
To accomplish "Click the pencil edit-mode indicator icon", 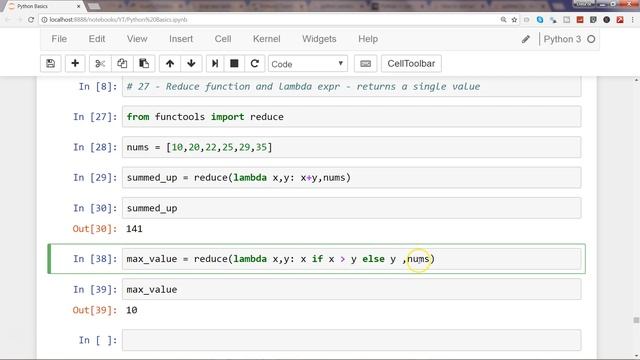I will coord(526,39).
